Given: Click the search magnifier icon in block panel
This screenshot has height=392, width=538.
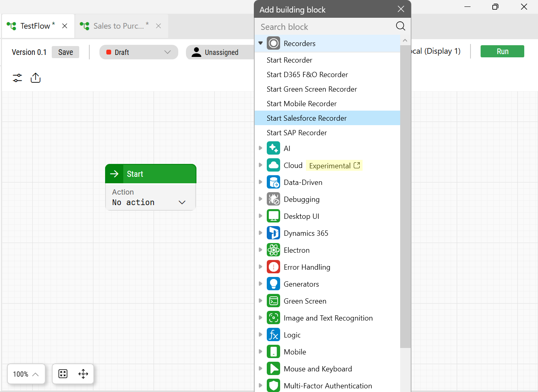Looking at the screenshot, I should pos(400,26).
